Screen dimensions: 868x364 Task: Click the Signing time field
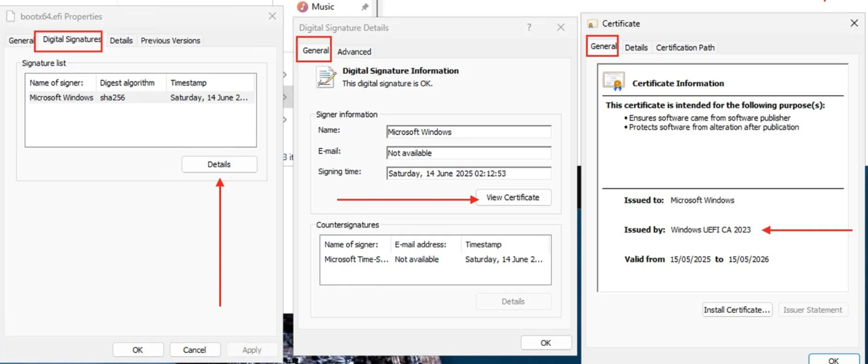click(469, 174)
